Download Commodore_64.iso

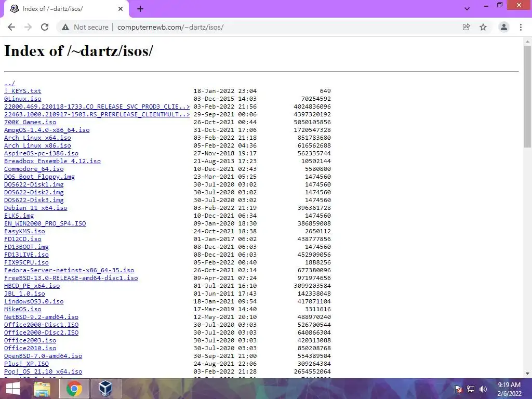[34, 169]
